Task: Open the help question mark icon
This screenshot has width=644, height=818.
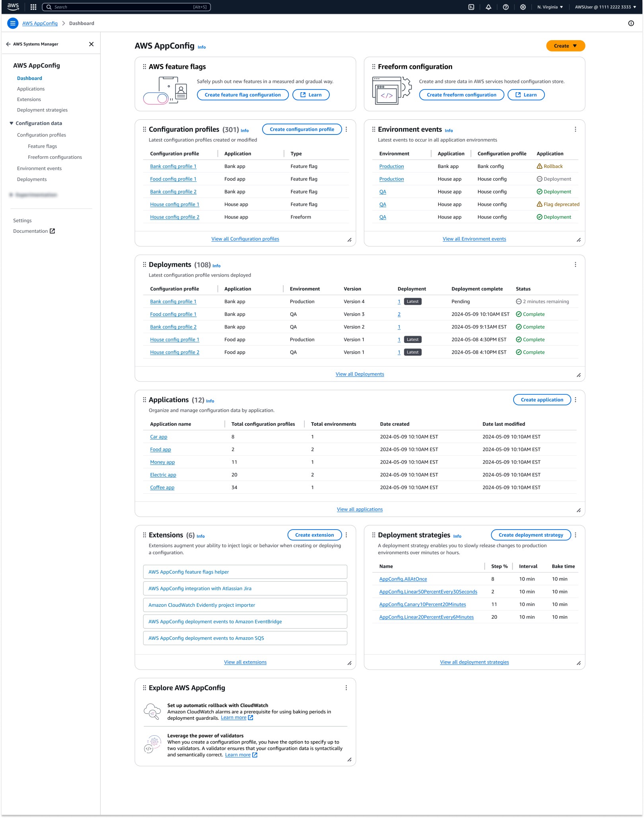Action: pos(506,7)
